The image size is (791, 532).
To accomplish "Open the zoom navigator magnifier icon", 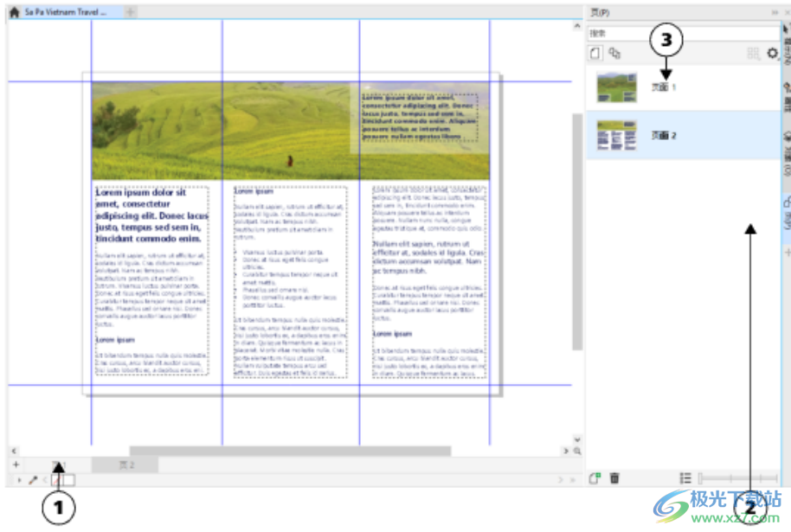I will coord(577,451).
